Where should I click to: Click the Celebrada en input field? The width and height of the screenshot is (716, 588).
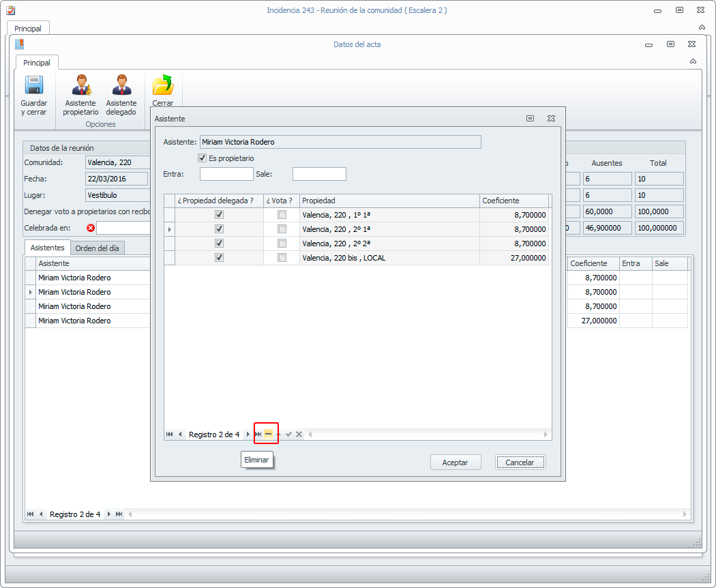pyautogui.click(x=123, y=228)
